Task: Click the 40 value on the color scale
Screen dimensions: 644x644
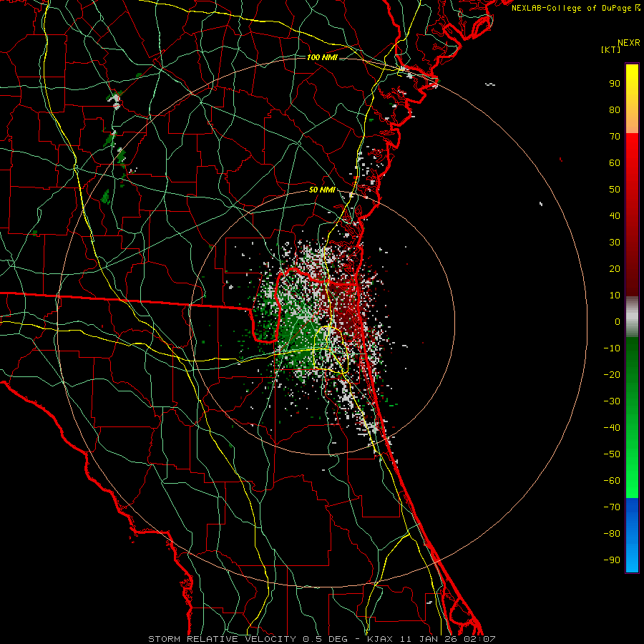Action: click(615, 215)
